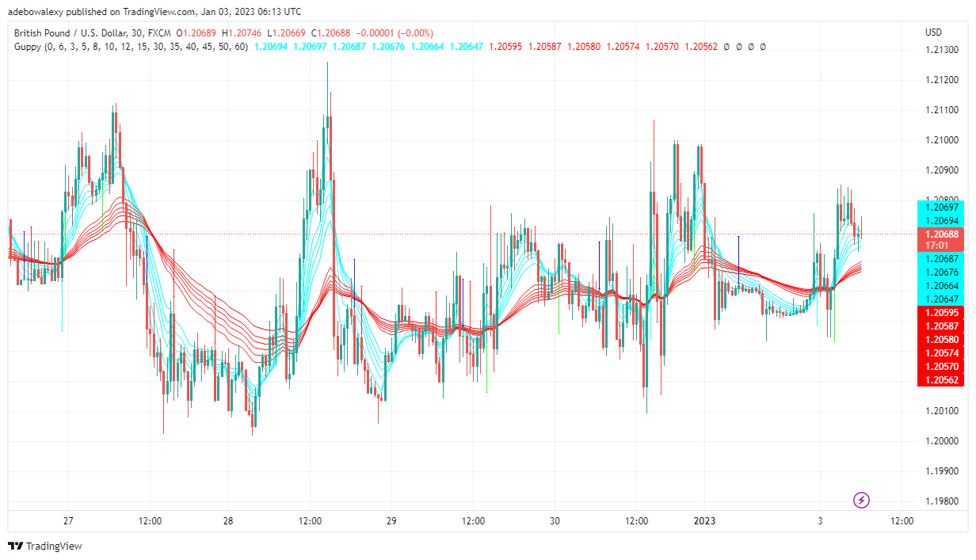Click red 1.20570 value in Guppy legend
Screen dimensions: 976x560
[x=661, y=47]
